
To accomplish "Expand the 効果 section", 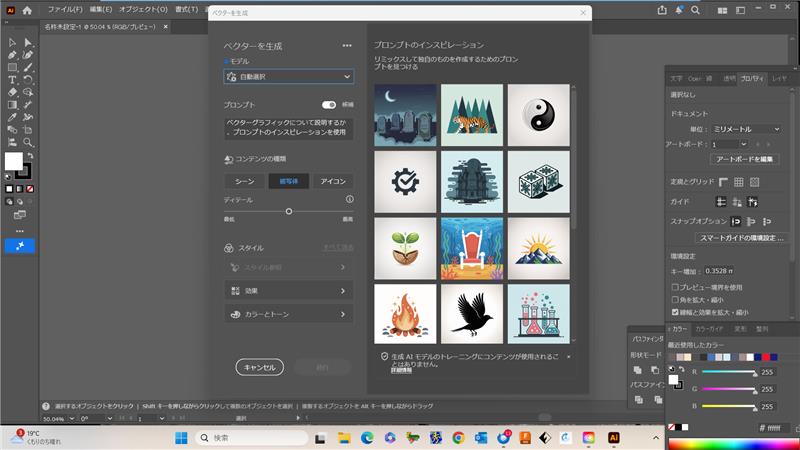I will point(289,291).
